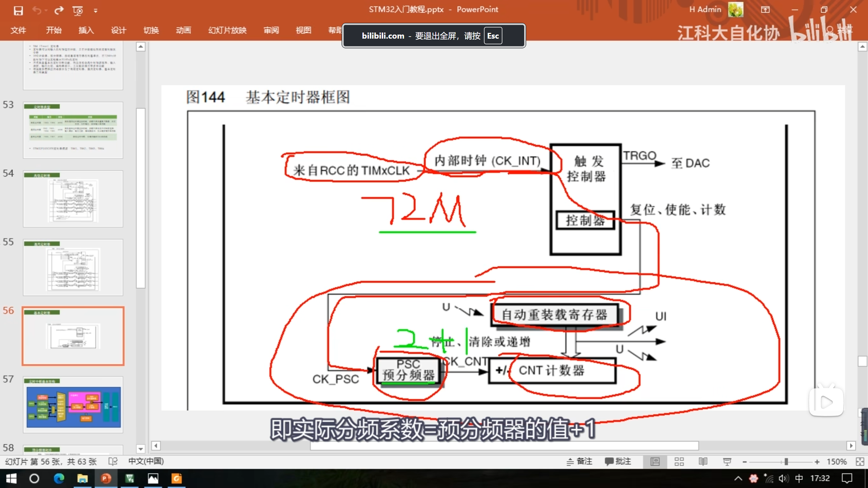
Task: Open Ribbon Display Options dropdown
Action: [765, 10]
